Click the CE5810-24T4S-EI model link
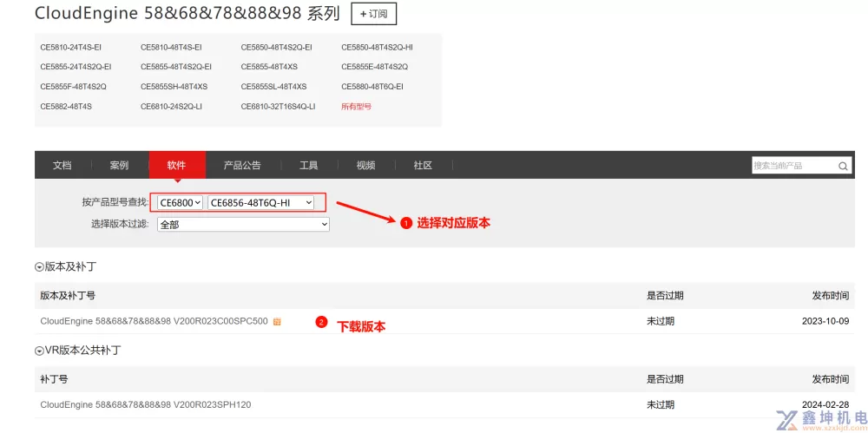Image resolution: width=868 pixels, height=433 pixels. point(71,48)
